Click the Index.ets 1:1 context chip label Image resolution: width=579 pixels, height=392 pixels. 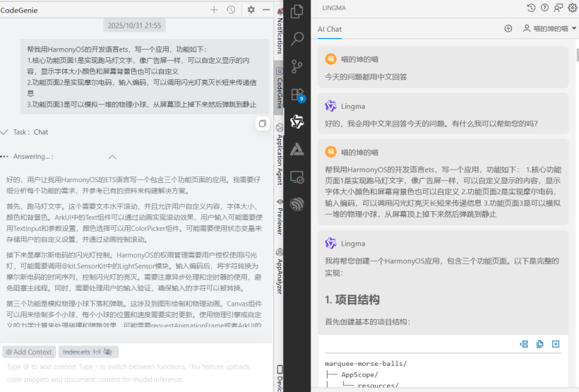pyautogui.click(x=82, y=352)
